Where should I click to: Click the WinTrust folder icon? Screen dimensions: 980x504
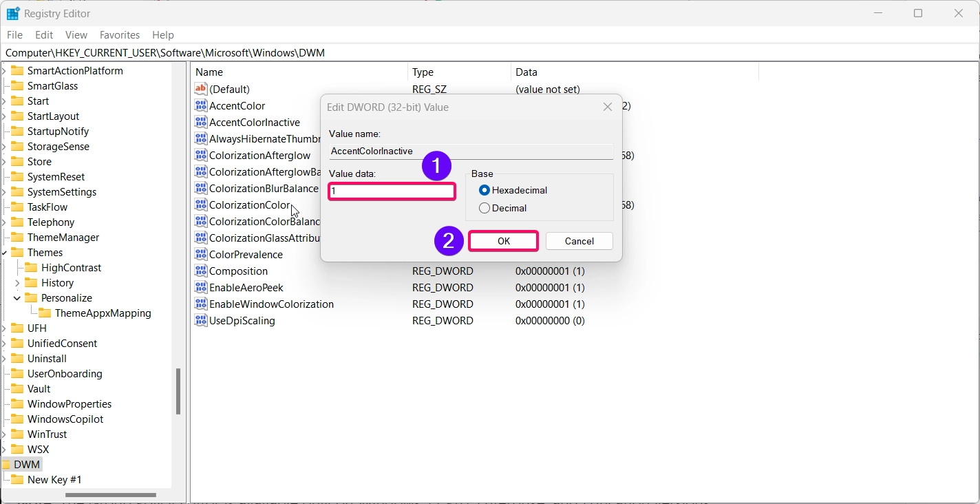point(17,434)
